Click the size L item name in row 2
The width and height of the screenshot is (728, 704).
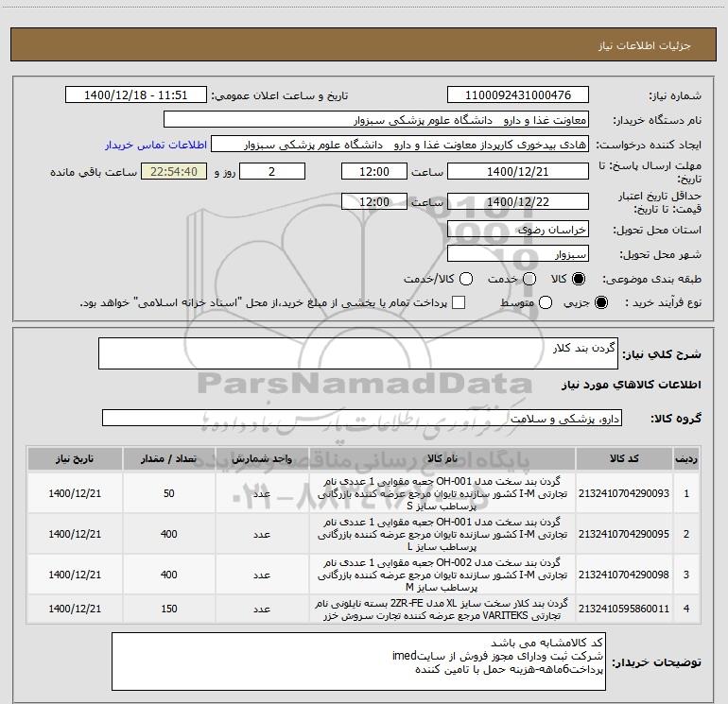[x=442, y=534]
